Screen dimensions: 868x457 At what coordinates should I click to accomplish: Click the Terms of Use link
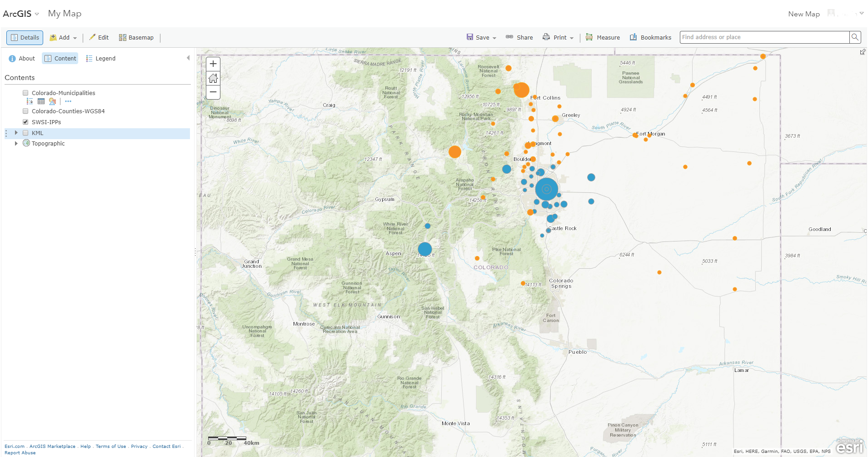(110, 446)
